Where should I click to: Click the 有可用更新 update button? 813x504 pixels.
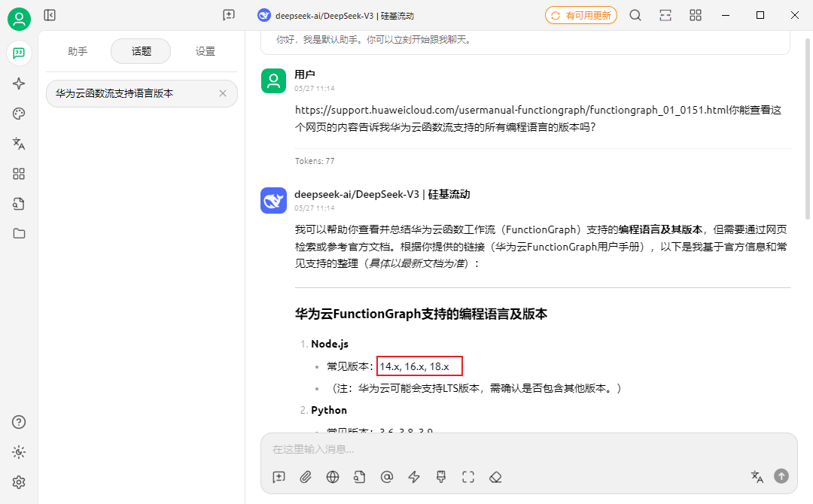click(581, 16)
